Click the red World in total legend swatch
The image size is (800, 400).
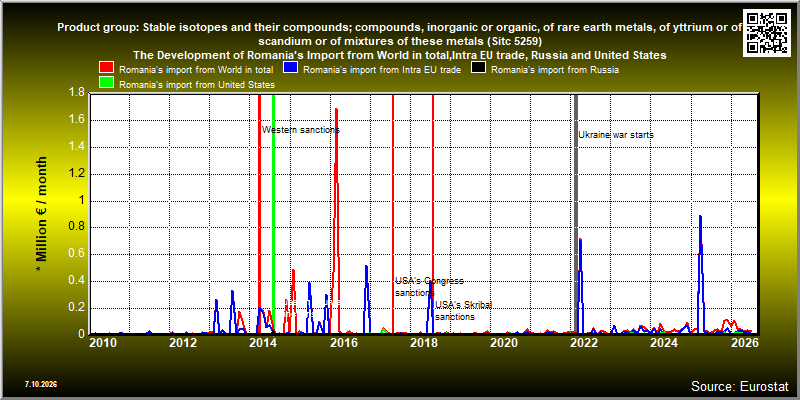pos(107,69)
